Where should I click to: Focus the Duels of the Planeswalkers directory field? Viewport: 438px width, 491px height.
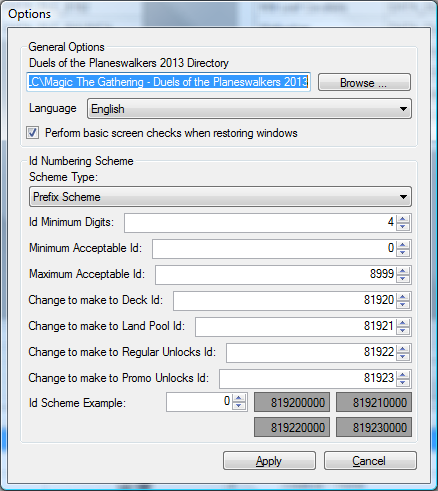tap(168, 82)
